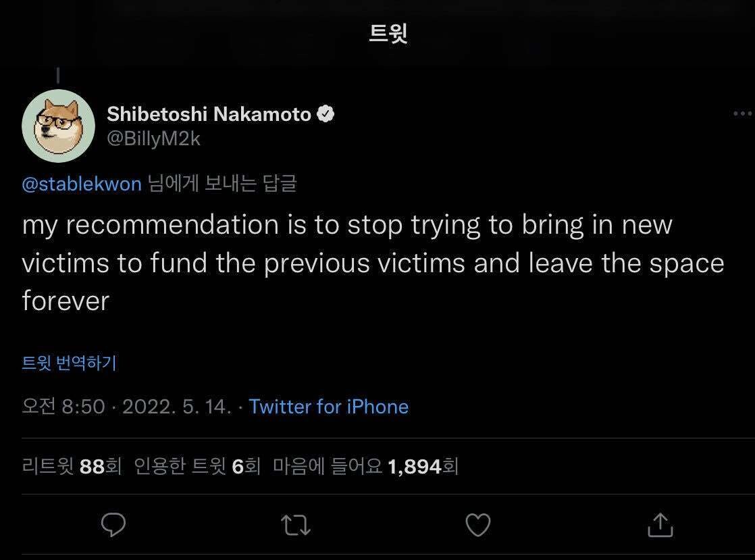Click Shibetoshi Nakamoto display name

pos(209,113)
